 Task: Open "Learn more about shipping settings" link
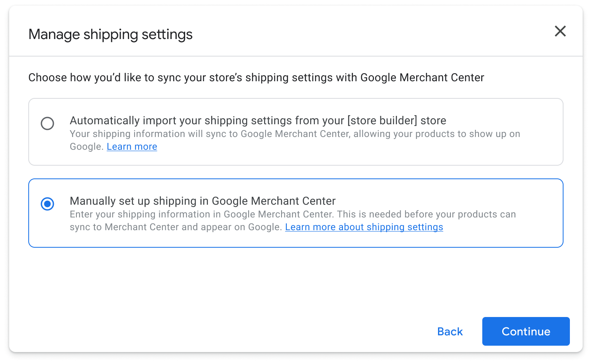click(364, 227)
